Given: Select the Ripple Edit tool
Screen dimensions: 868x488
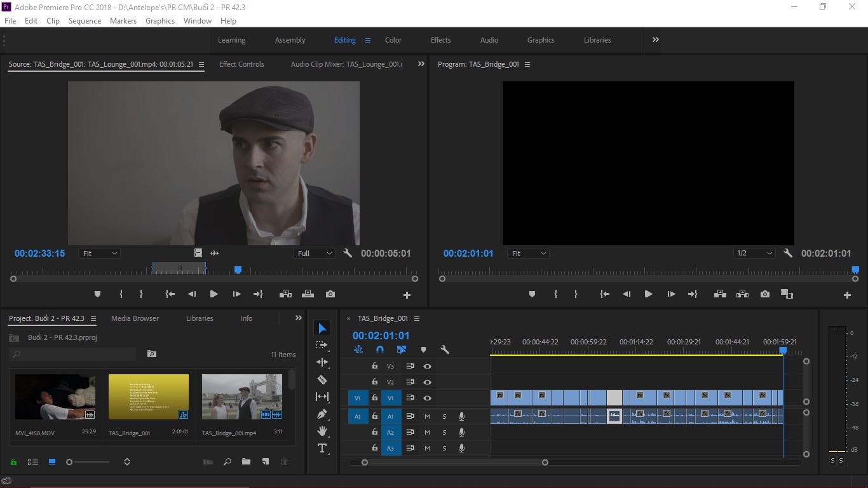Looking at the screenshot, I should 322,362.
